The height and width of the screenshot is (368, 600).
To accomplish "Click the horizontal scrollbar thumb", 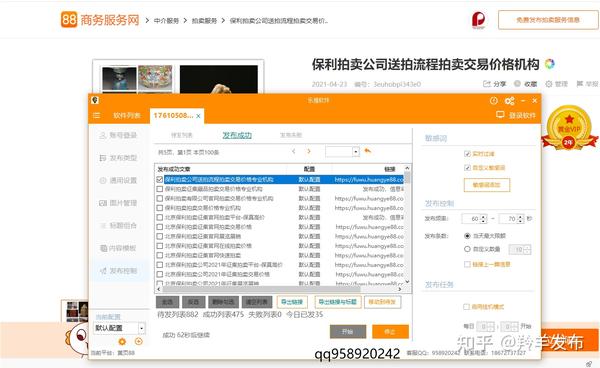I will 261,289.
